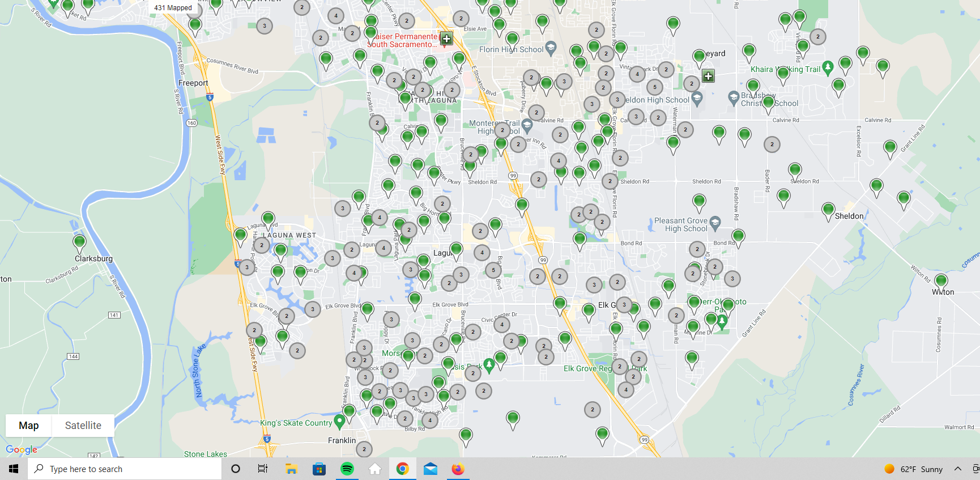Image resolution: width=980 pixels, height=480 pixels.
Task: Select the Kerr-Olmoto Park tree icon
Action: (722, 322)
